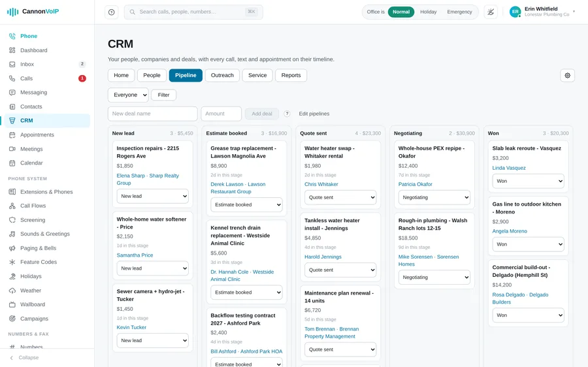This screenshot has height=367, width=588.
Task: Click the theme toggle icon in top bar
Action: point(491,12)
